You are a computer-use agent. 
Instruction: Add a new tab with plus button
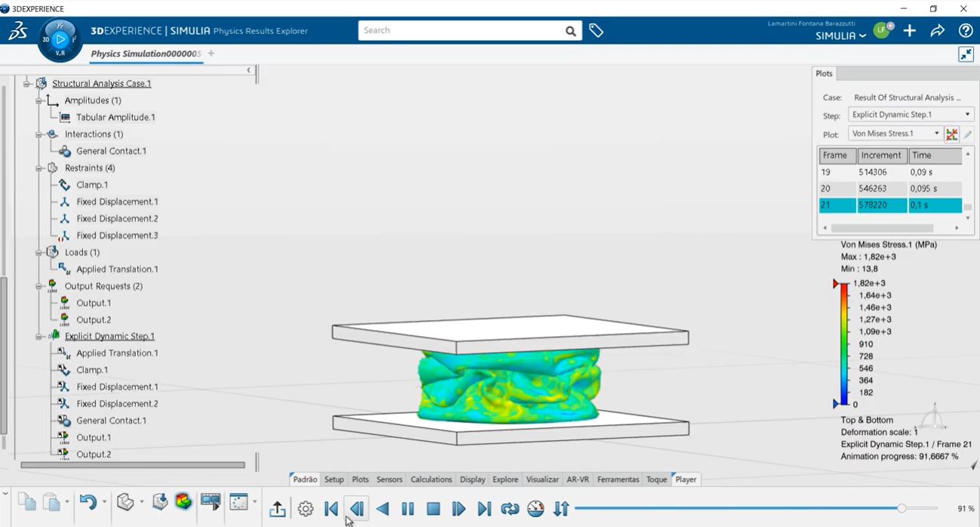pos(211,54)
